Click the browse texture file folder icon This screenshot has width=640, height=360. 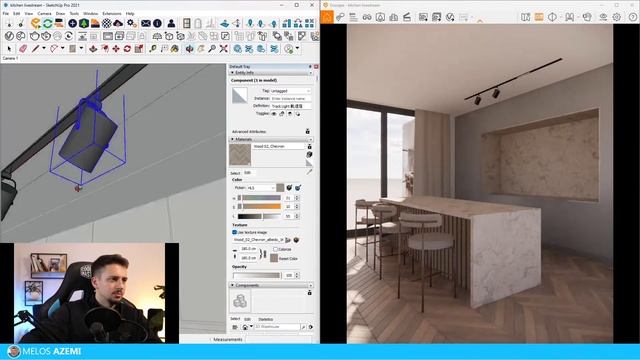pos(288,240)
